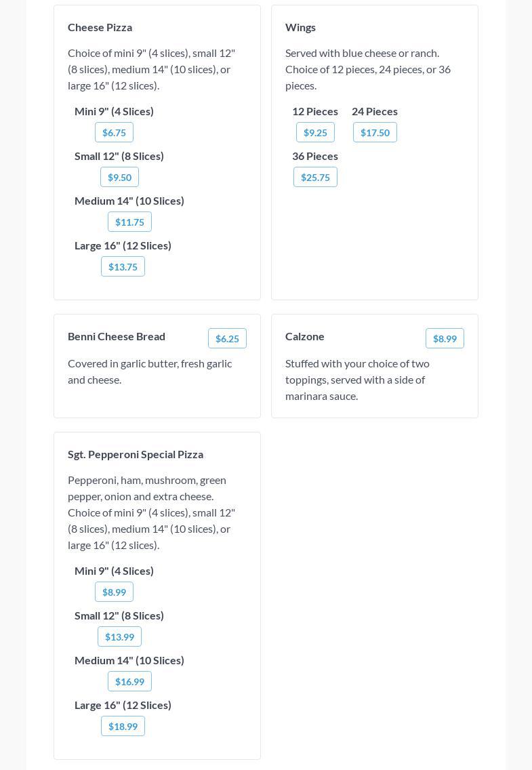Viewport: 532px width, 770px height.
Task: Click the Calzone item heading
Action: [x=305, y=336]
